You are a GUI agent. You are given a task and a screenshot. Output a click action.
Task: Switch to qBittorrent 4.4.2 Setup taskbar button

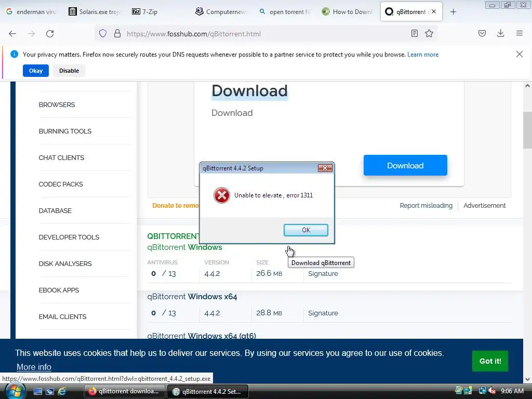point(208,391)
